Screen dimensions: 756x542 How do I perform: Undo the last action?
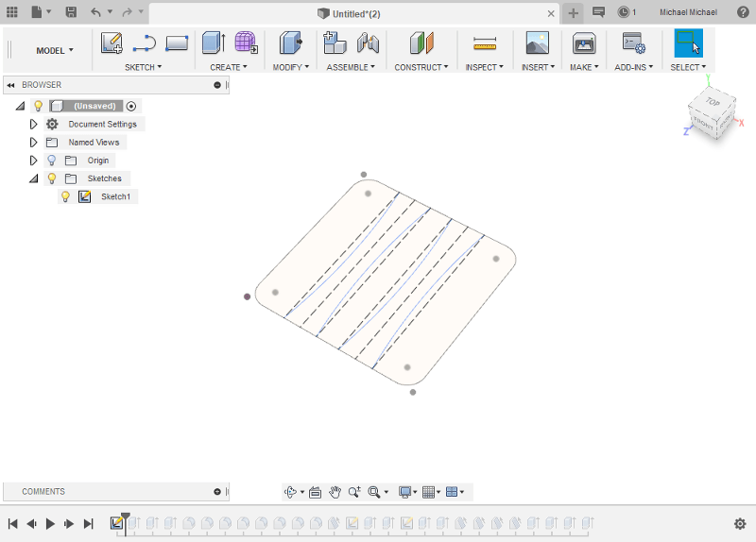tap(96, 12)
